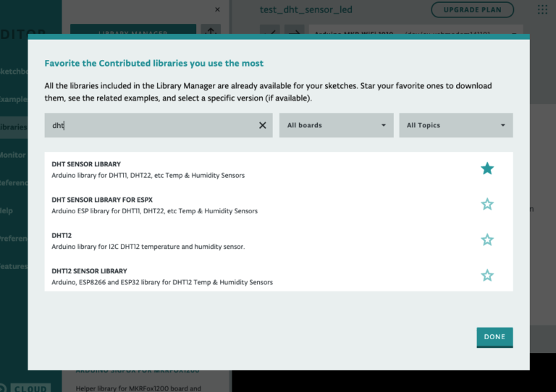Screen dimensions: 556x392
Task: Click the verify sketch checkmark icon
Action: [x=269, y=32]
